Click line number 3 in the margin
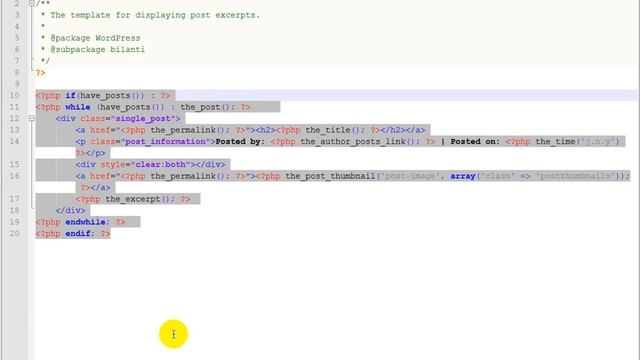Viewport: 640px width, 360px height. coord(17,15)
